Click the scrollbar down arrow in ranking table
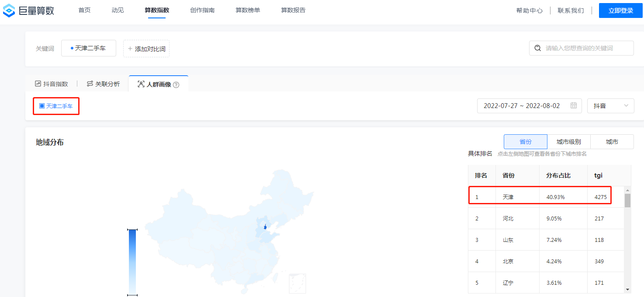The width and height of the screenshot is (644, 297). (x=628, y=290)
